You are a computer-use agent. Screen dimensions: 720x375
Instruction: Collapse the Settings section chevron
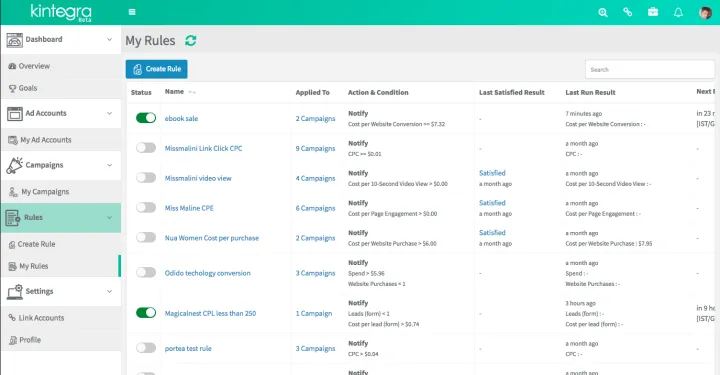coord(109,291)
